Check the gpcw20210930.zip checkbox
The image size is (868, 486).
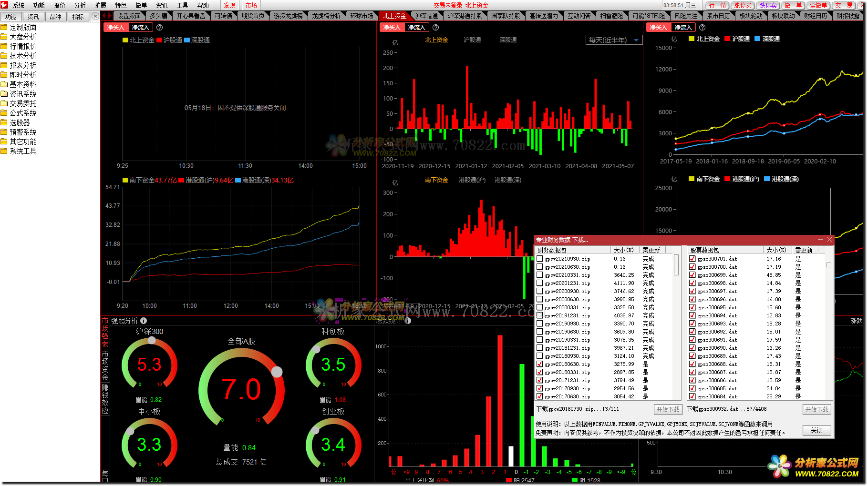pyautogui.click(x=540, y=259)
